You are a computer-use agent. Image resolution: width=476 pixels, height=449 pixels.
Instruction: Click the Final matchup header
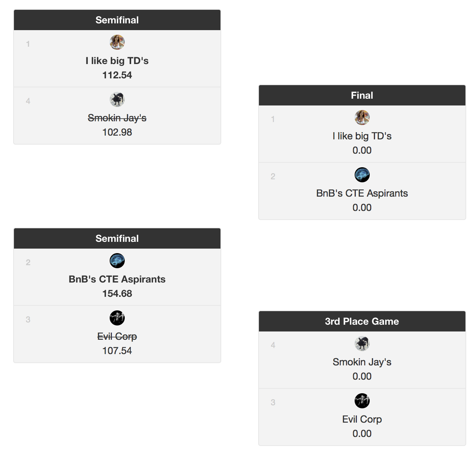362,95
